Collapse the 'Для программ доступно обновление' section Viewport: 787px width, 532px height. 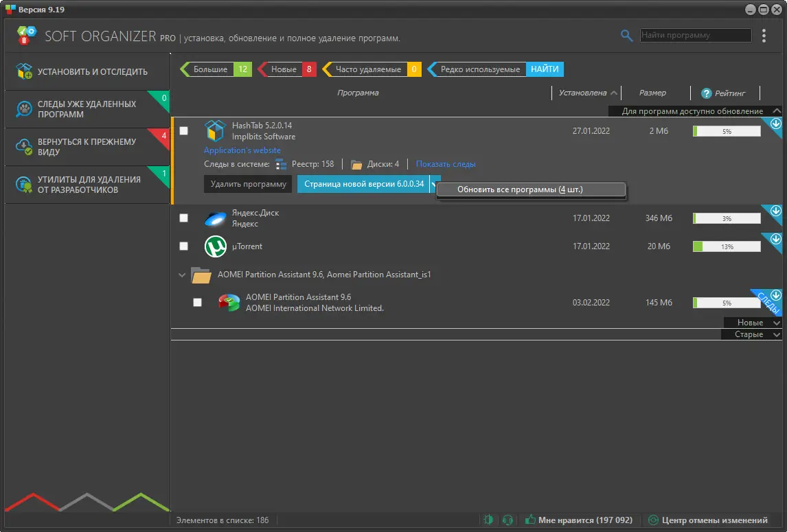point(777,111)
